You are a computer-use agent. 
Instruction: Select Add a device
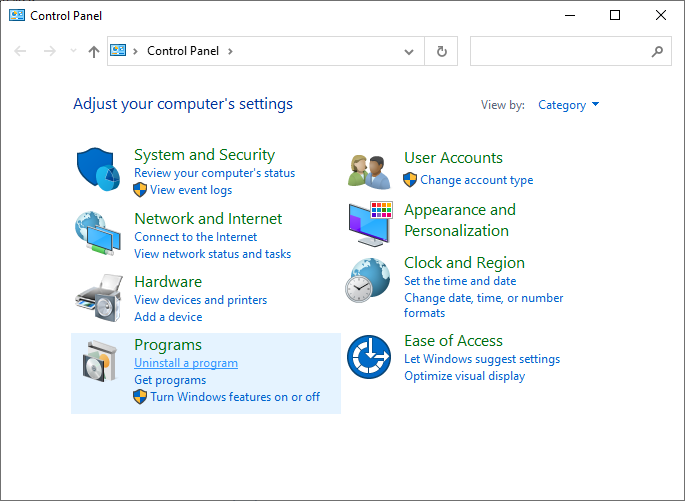[168, 317]
